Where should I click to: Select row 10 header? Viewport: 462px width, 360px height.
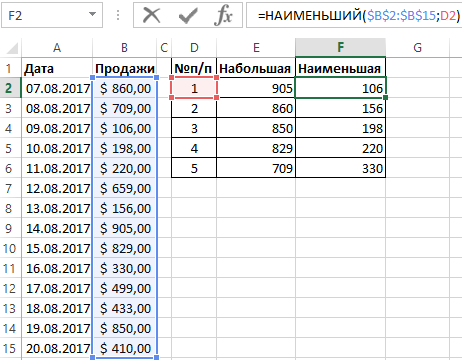click(x=10, y=248)
